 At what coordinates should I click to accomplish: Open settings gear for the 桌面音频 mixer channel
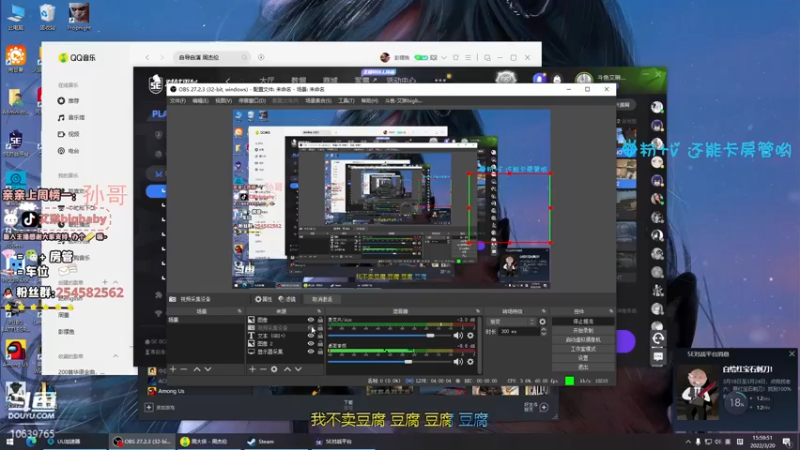click(470, 361)
